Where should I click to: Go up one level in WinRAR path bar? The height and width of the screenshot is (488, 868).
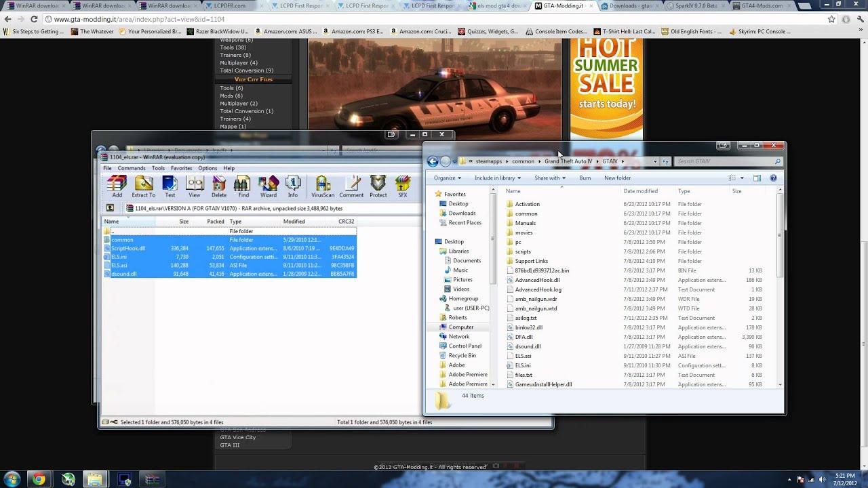[110, 208]
